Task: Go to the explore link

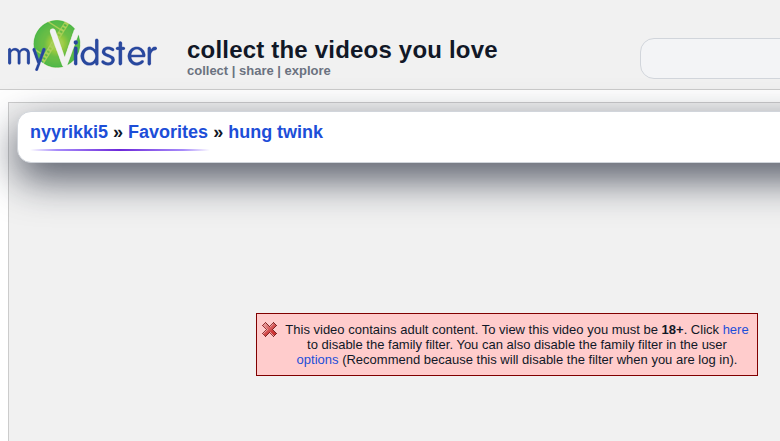Action: click(307, 71)
